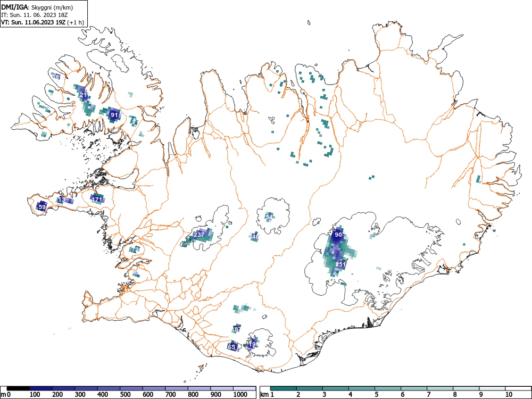Select the '213' visibility value
The width and height of the screenshot is (532, 399).
pos(61,199)
